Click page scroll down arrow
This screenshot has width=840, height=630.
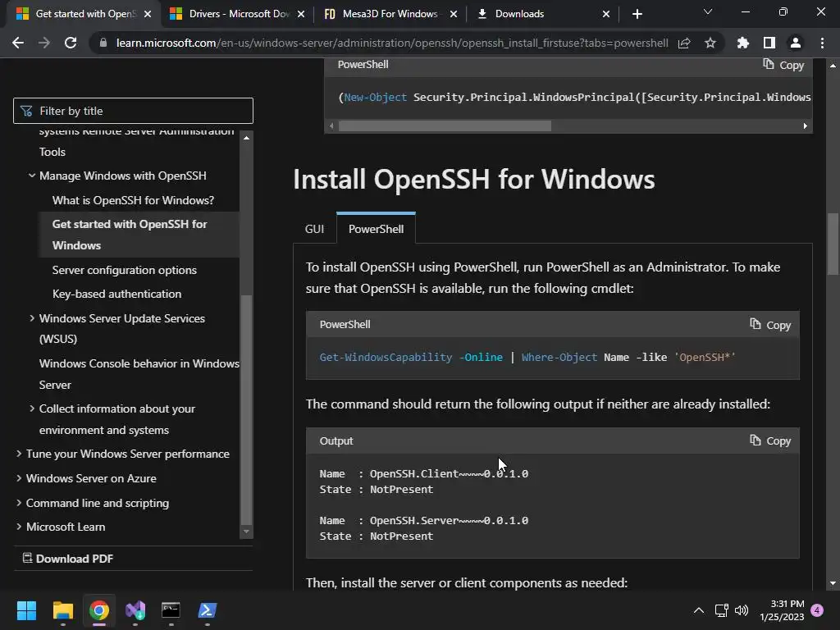pos(833,583)
